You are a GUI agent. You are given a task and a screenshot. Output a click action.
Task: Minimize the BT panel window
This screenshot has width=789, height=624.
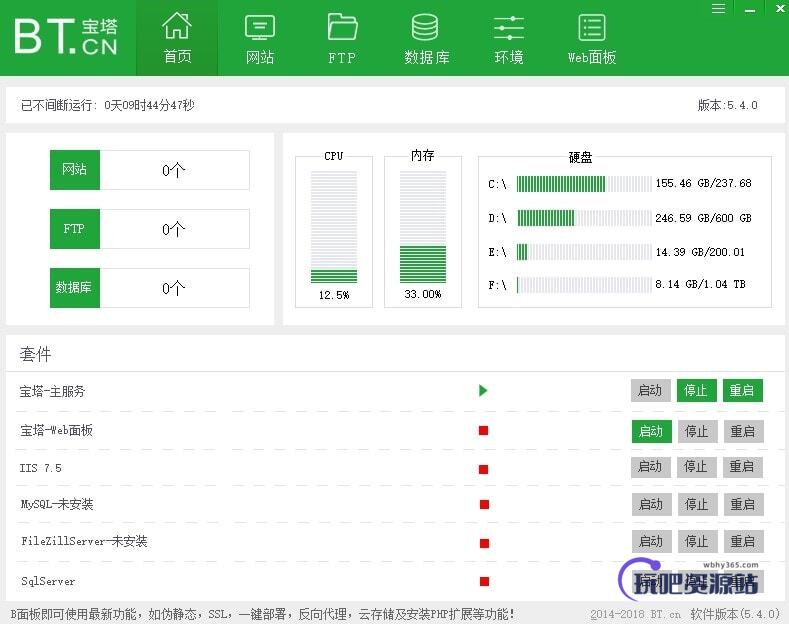tap(750, 9)
